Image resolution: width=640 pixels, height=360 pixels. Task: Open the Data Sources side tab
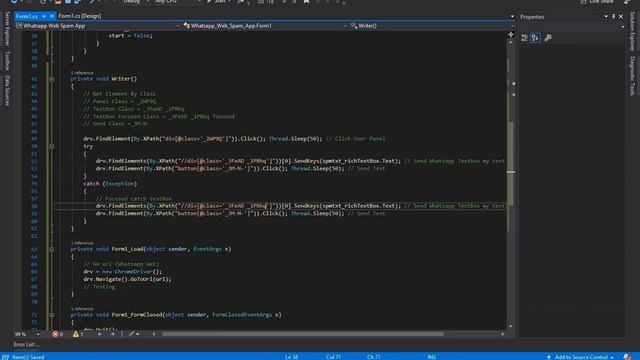tap(7, 90)
